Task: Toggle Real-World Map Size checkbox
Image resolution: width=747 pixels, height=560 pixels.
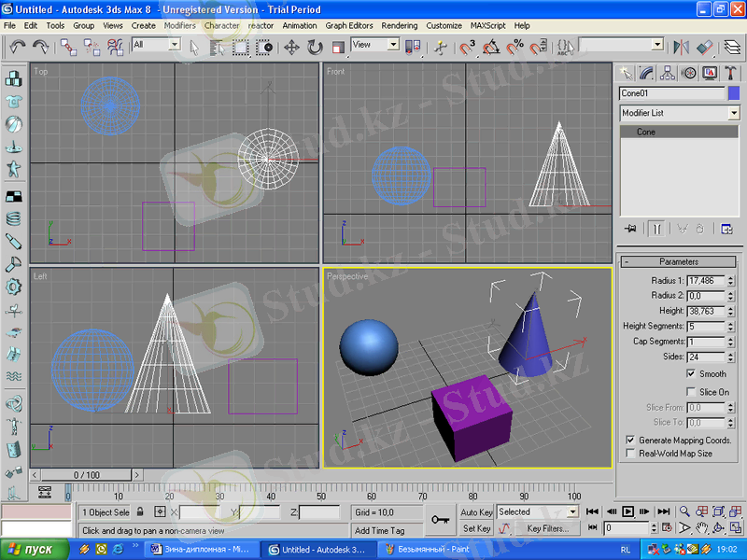Action: click(630, 454)
